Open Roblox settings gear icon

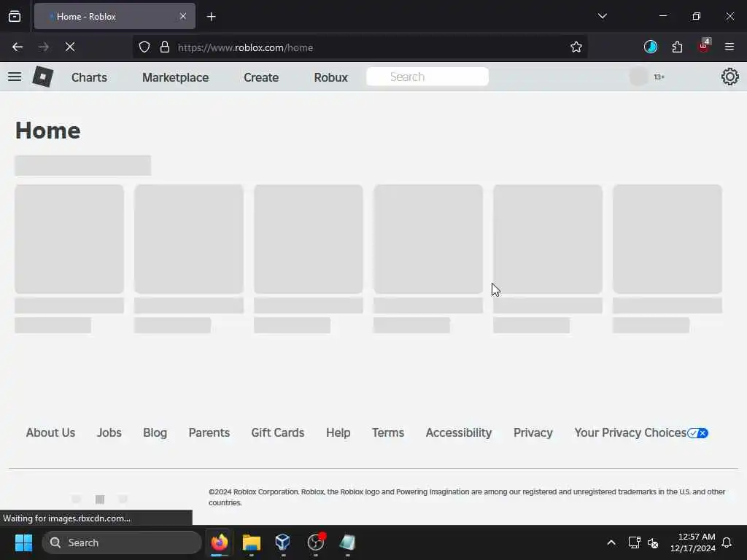[729, 77]
